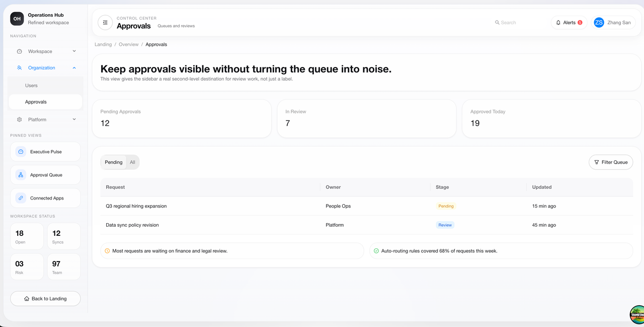This screenshot has height=327, width=644.
Task: Open the ZS user avatar
Action: (599, 23)
